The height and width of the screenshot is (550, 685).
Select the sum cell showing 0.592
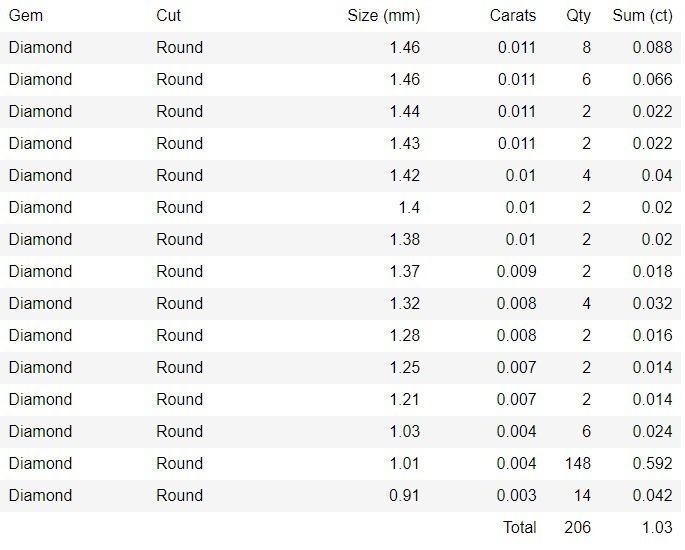click(x=652, y=463)
